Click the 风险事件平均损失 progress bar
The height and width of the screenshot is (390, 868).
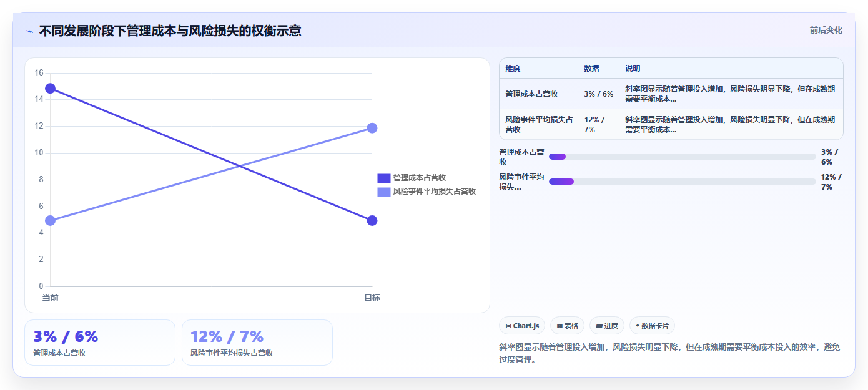(x=683, y=182)
